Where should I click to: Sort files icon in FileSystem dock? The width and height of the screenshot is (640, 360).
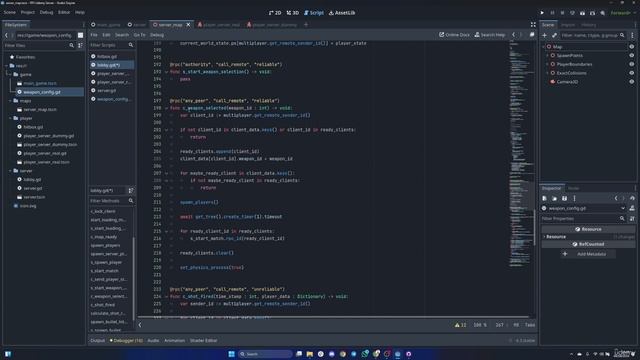click(x=80, y=46)
